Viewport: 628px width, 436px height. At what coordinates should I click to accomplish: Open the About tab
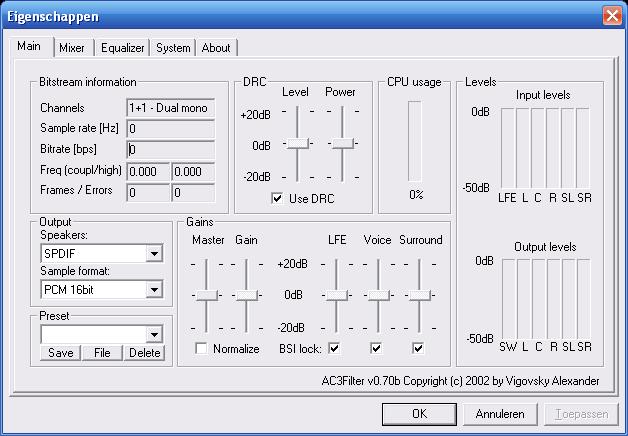[215, 48]
